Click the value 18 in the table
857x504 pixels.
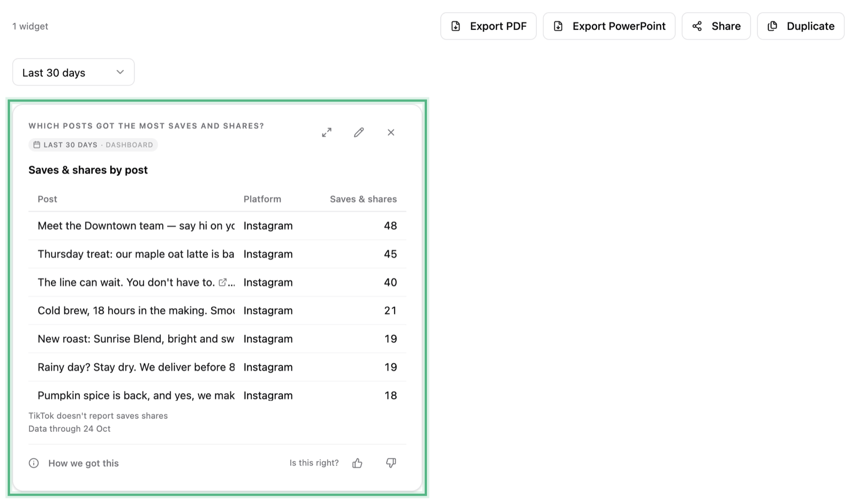tap(390, 396)
